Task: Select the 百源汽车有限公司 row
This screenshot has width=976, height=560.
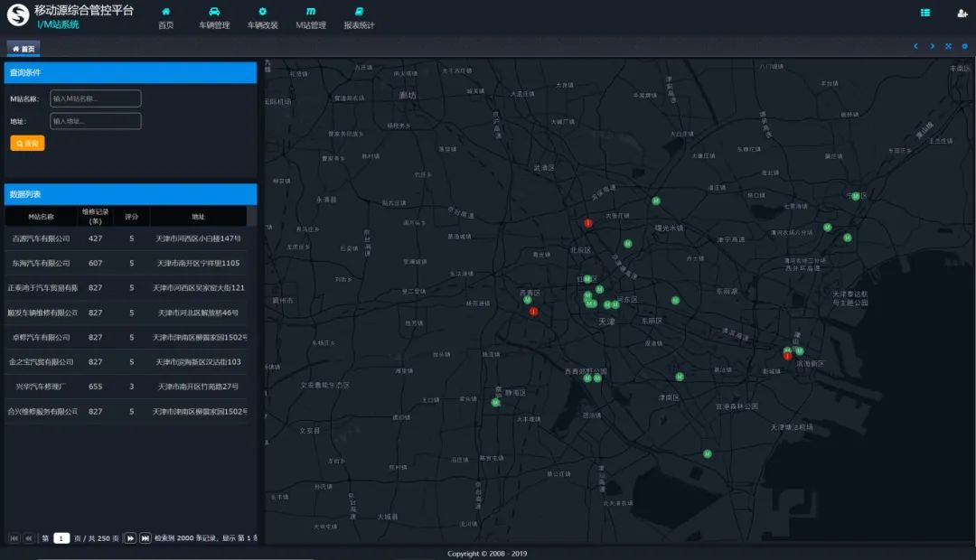Action: coord(41,238)
